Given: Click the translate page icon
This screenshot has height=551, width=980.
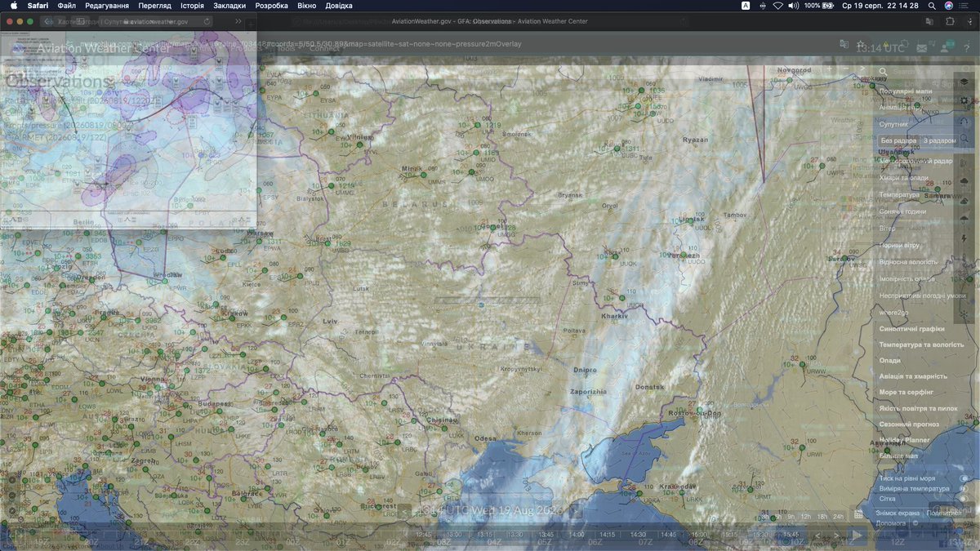Looking at the screenshot, I should pyautogui.click(x=844, y=44).
